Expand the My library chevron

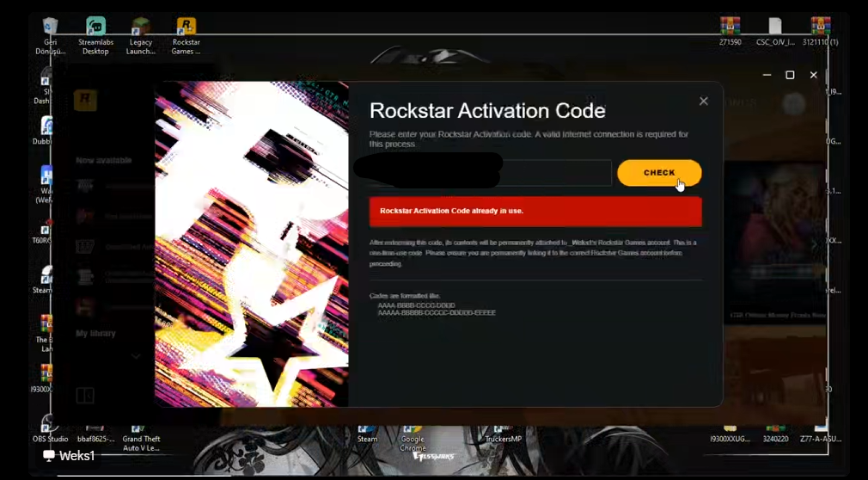[136, 356]
